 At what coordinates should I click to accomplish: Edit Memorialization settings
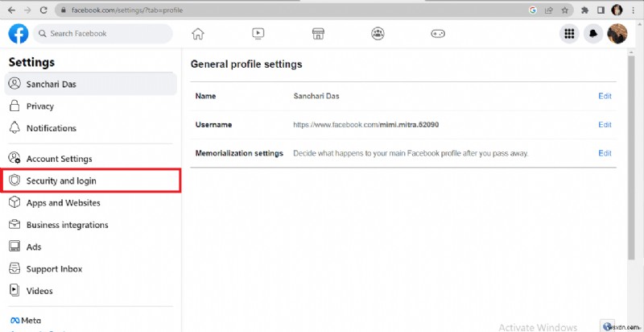pyautogui.click(x=605, y=153)
